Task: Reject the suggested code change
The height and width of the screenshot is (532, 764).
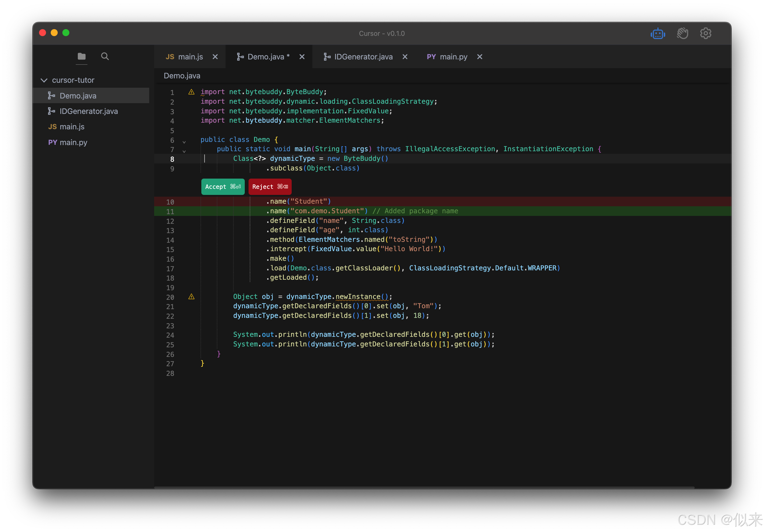Action: click(x=270, y=187)
